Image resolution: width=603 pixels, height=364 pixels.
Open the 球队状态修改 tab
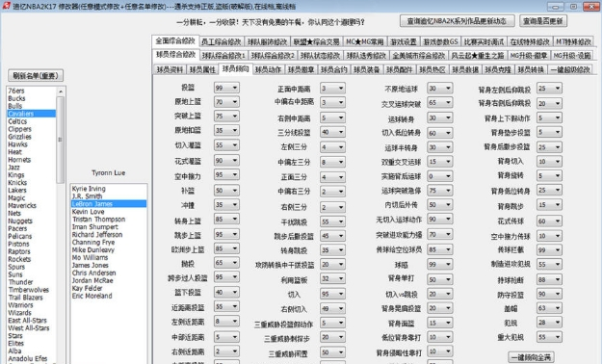320,55
